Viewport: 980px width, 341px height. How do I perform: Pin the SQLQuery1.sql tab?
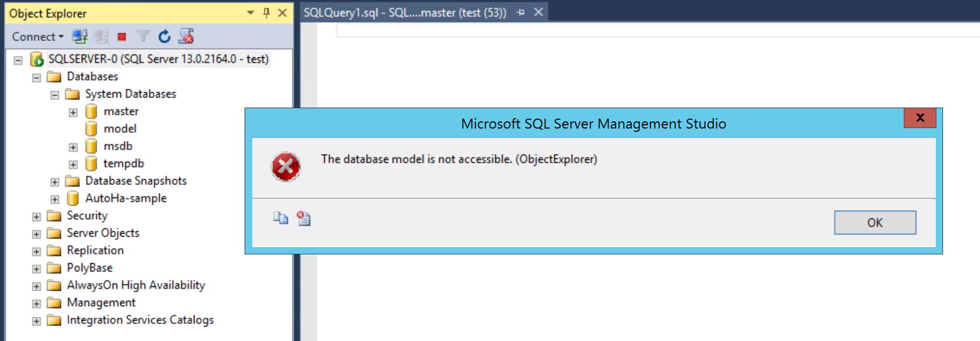pyautogui.click(x=521, y=12)
